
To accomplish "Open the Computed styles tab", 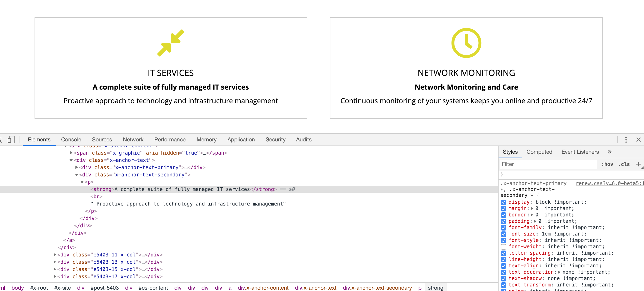I will click(x=539, y=152).
